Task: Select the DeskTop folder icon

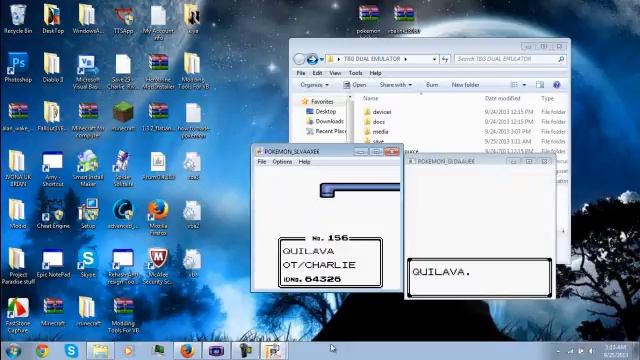Action: point(53,19)
